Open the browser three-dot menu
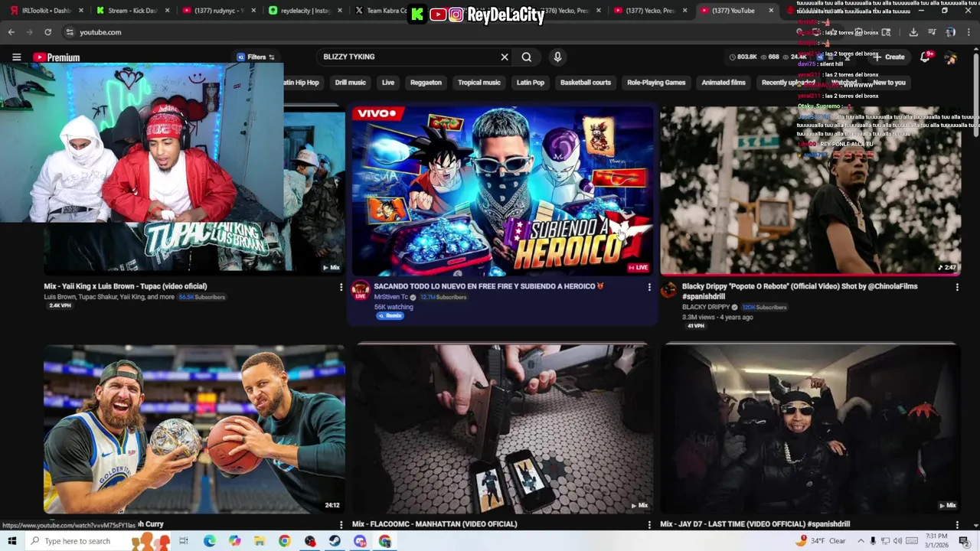Screen dimensions: 980x551 coord(969,32)
